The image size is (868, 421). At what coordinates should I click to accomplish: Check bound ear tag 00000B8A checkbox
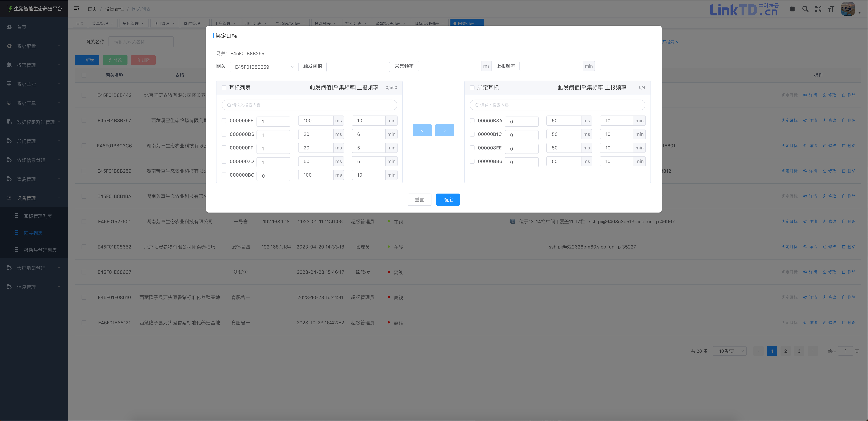coord(472,121)
